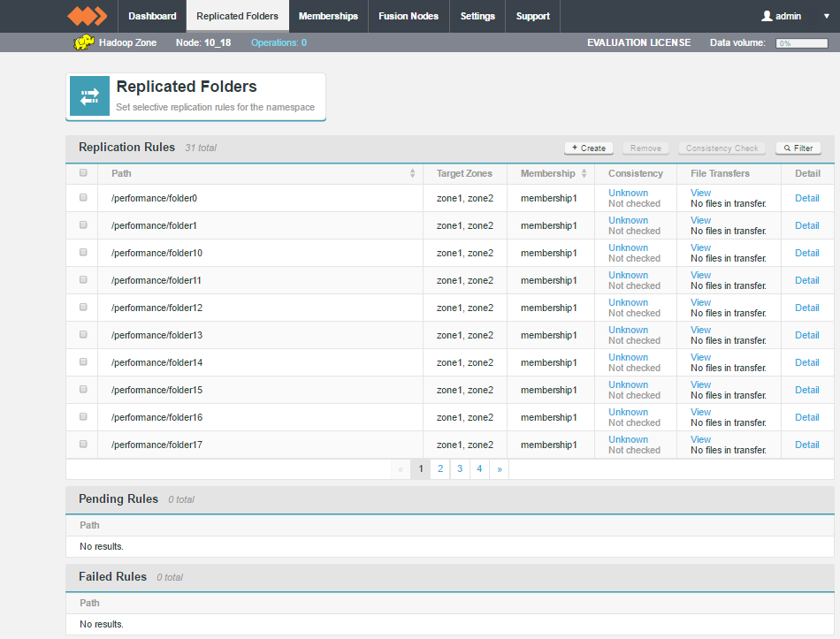840x639 pixels.
Task: Open Detail link for folder14
Action: (806, 362)
